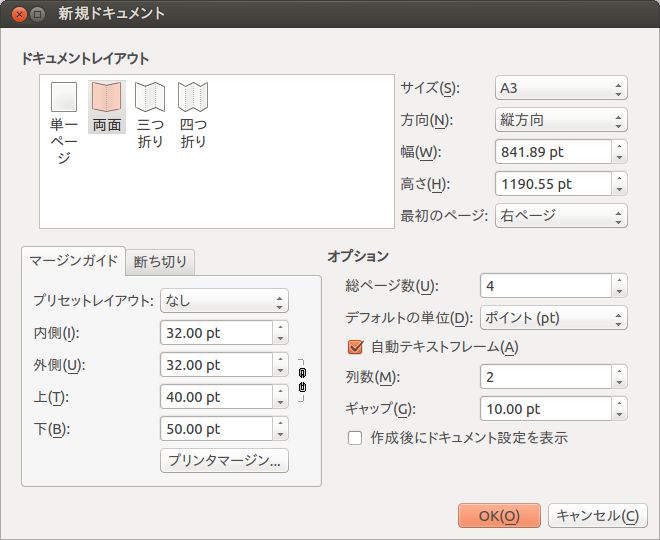Open the サイズ A3 size dropdown

561,88
